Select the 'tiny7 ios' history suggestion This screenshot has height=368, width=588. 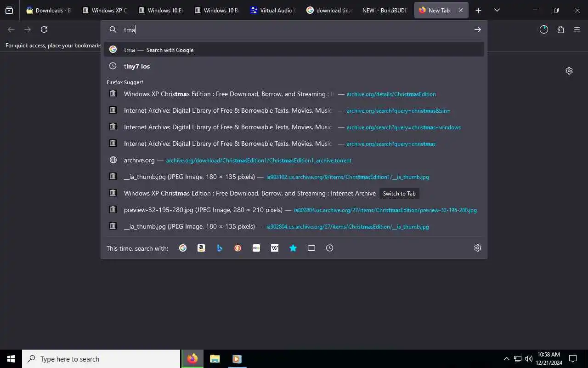click(294, 66)
